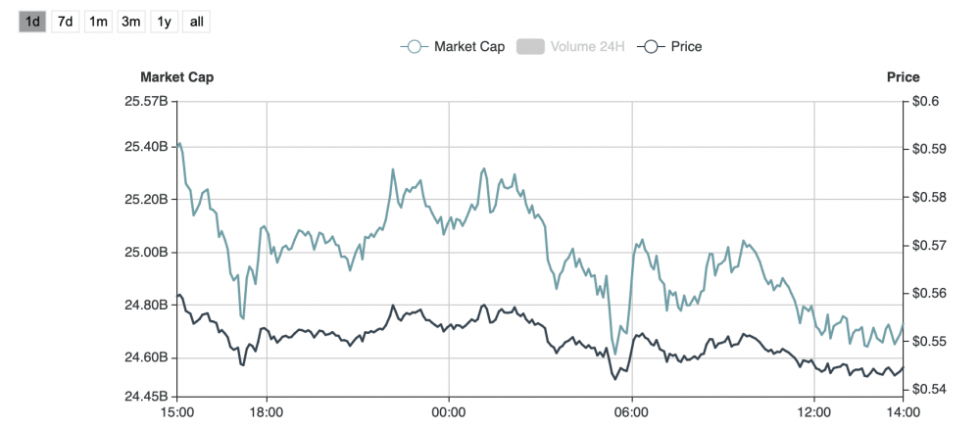Click the 06:00 time axis label
980x427 pixels.
click(x=632, y=412)
